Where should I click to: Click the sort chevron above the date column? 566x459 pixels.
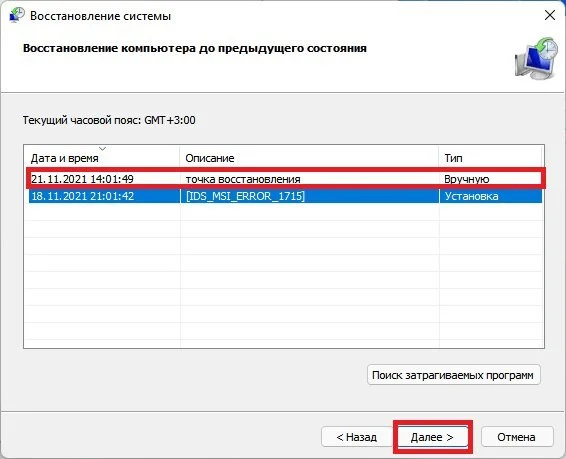103,149
